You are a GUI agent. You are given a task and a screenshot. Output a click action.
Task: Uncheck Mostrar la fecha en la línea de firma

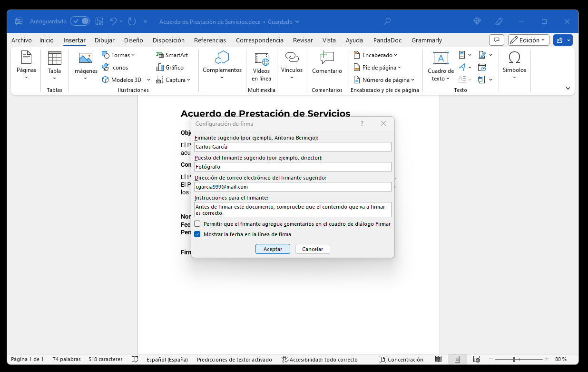(x=197, y=234)
